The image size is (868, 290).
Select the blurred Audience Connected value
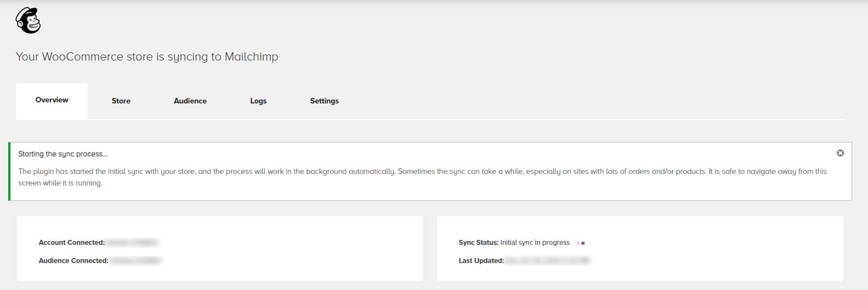click(x=136, y=261)
